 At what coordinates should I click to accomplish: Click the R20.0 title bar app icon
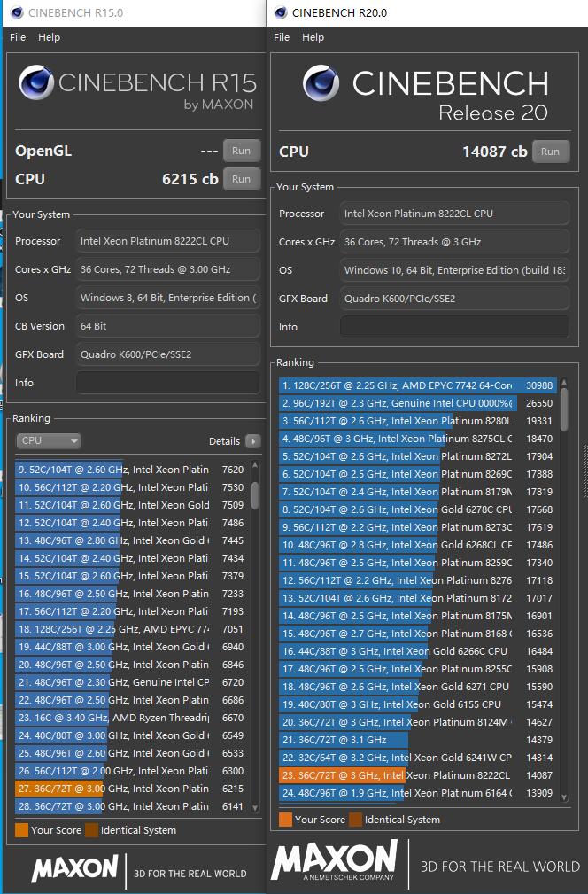point(281,13)
